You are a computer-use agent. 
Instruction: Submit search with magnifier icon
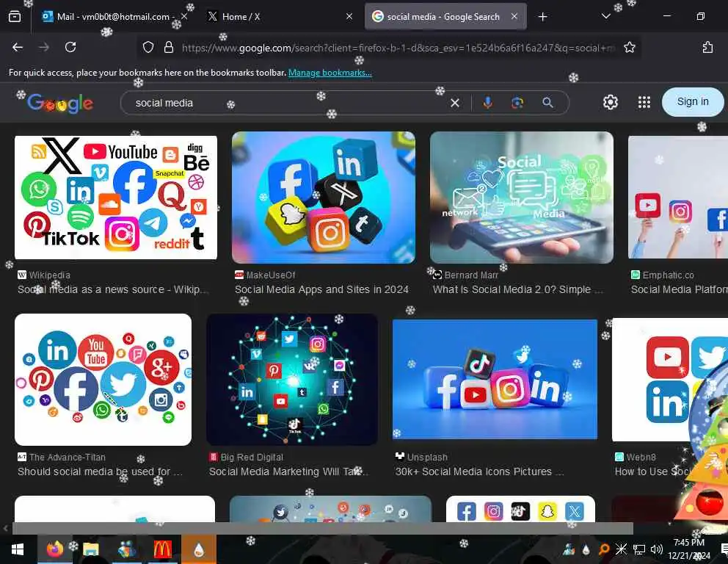[x=548, y=103]
